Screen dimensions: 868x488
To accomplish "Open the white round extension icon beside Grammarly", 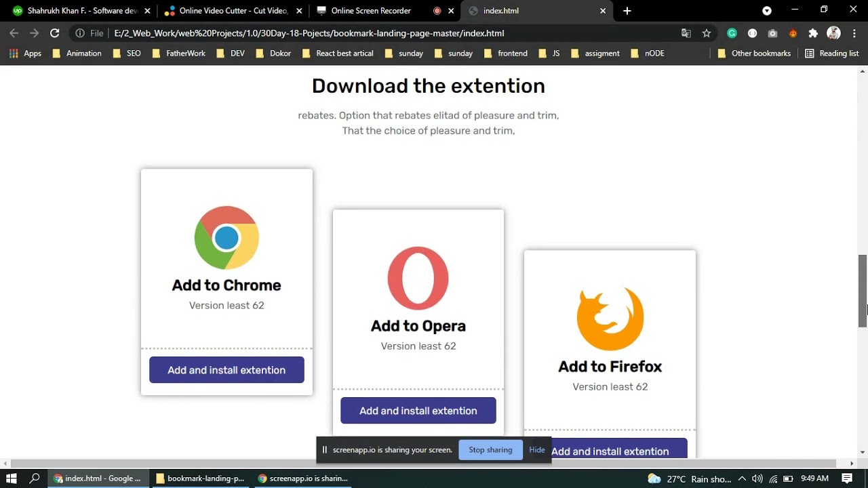I will 752,33.
